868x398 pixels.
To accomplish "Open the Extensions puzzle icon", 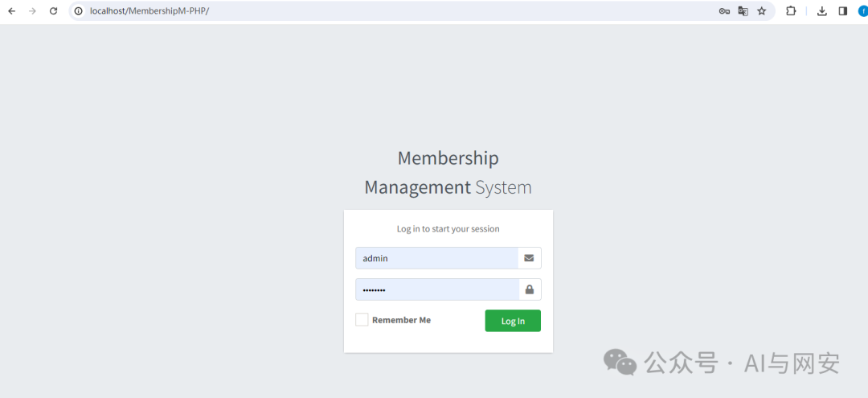I will click(791, 11).
